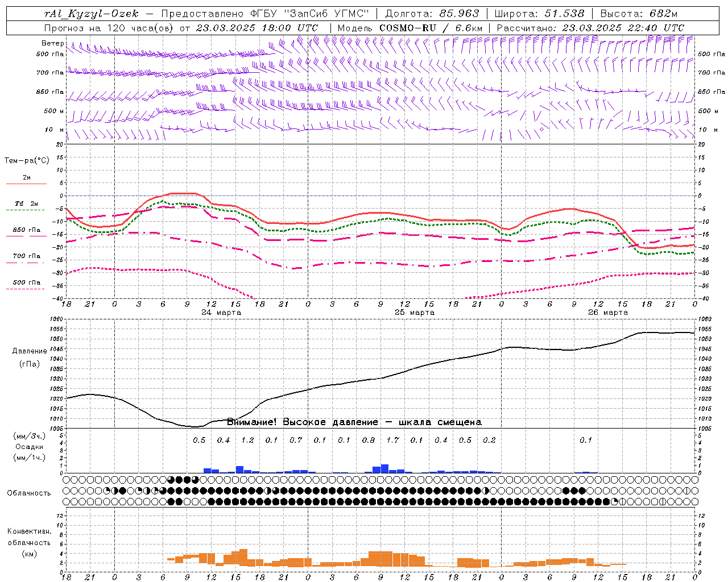This screenshot has width=728, height=582.
Task: Click the (мм/3ч.) precipitation unit label
Action: pos(30,436)
